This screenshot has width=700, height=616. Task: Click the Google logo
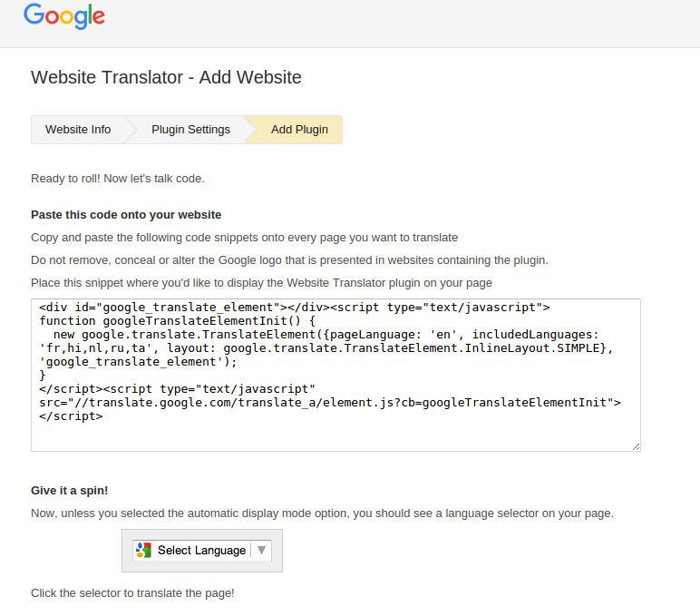[64, 16]
